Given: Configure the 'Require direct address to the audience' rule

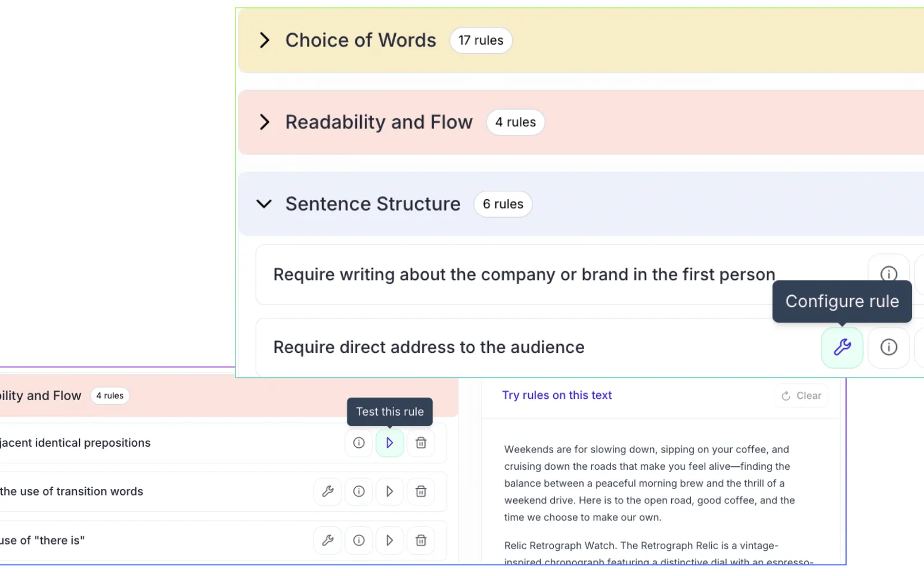Looking at the screenshot, I should coord(842,347).
